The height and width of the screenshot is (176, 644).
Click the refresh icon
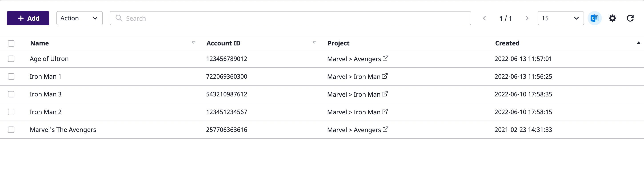pyautogui.click(x=630, y=18)
